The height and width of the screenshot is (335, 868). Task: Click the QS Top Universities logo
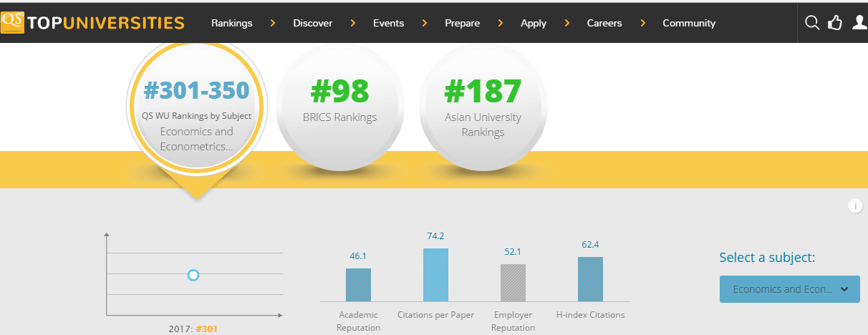(x=93, y=23)
